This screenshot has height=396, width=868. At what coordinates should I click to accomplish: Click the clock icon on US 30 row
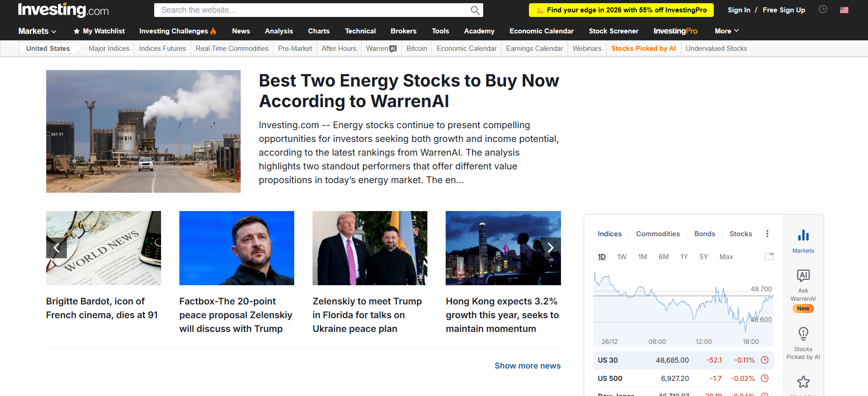click(764, 360)
